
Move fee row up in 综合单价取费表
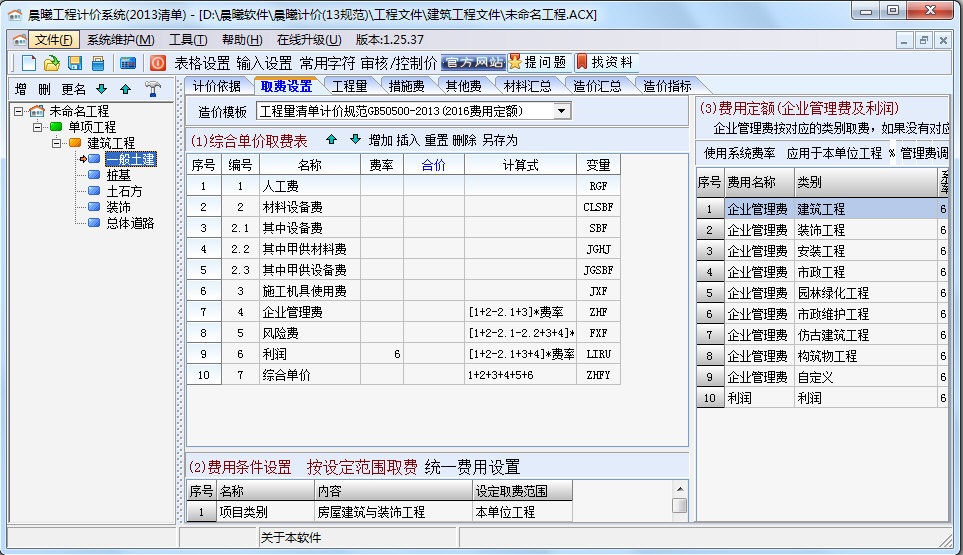coord(332,139)
